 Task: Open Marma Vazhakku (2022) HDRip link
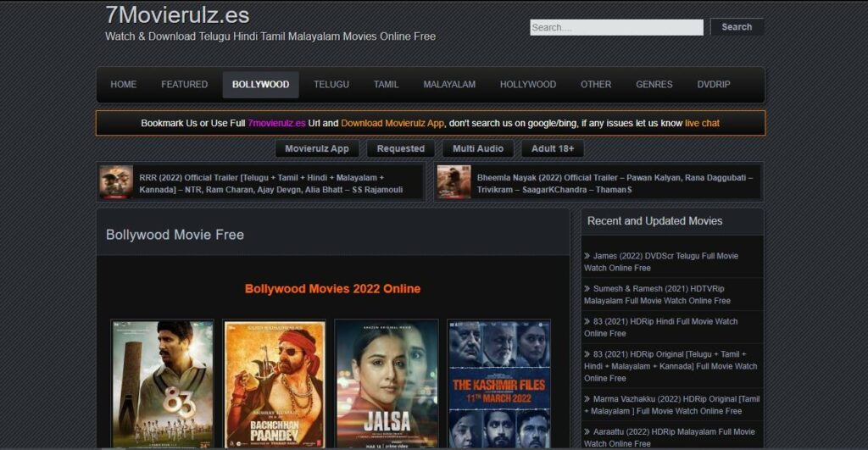(671, 404)
